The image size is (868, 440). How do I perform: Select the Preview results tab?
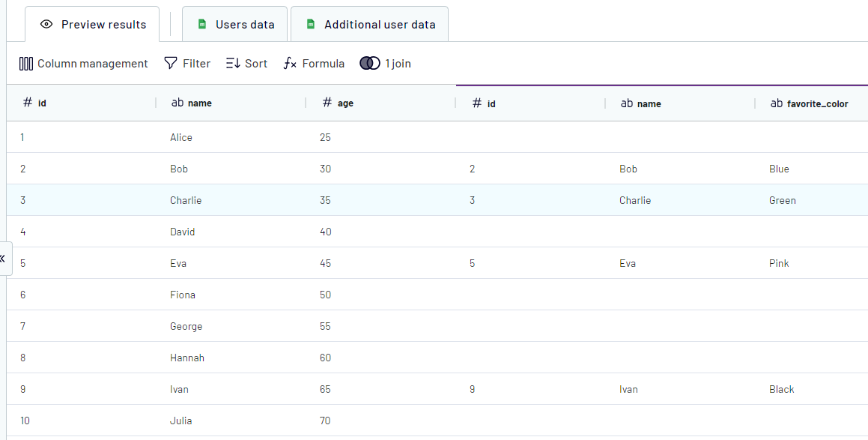[x=103, y=25]
